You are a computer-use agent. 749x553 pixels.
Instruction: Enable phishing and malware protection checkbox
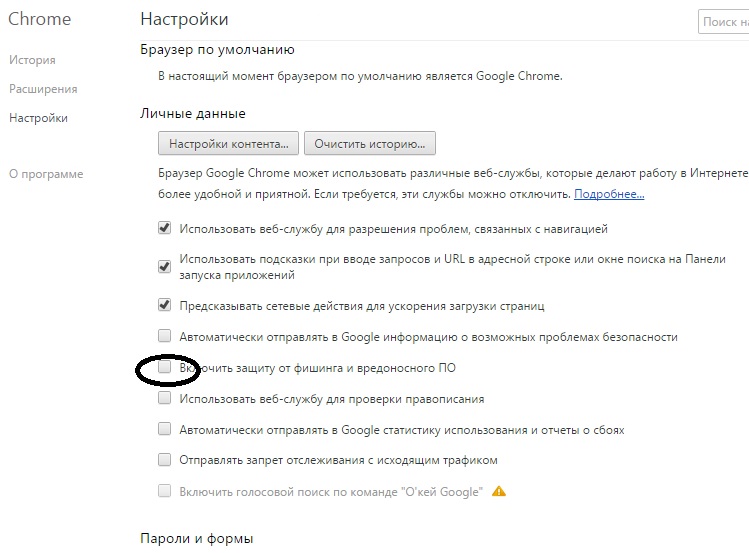(x=164, y=368)
